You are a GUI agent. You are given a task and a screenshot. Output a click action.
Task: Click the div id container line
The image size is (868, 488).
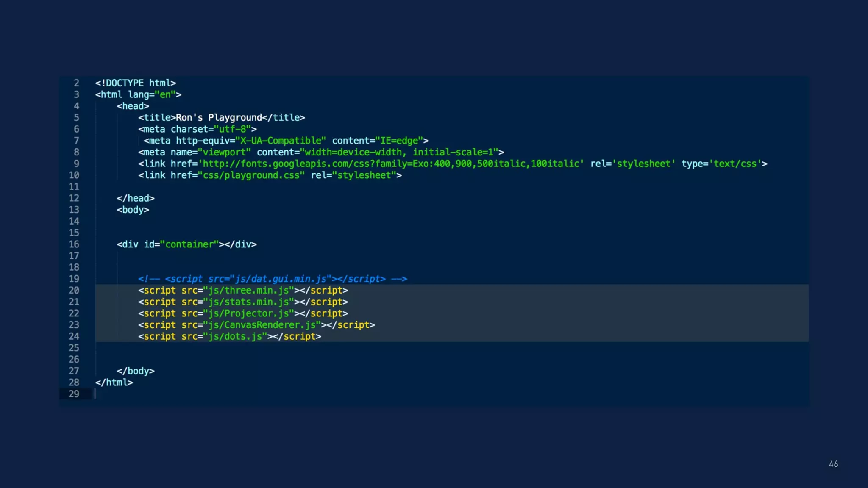187,244
